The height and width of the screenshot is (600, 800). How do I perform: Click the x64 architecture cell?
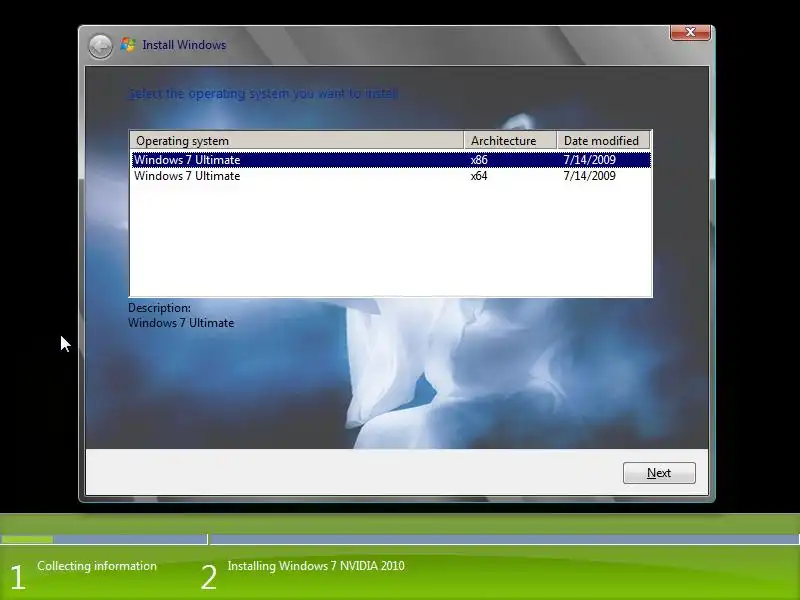479,176
